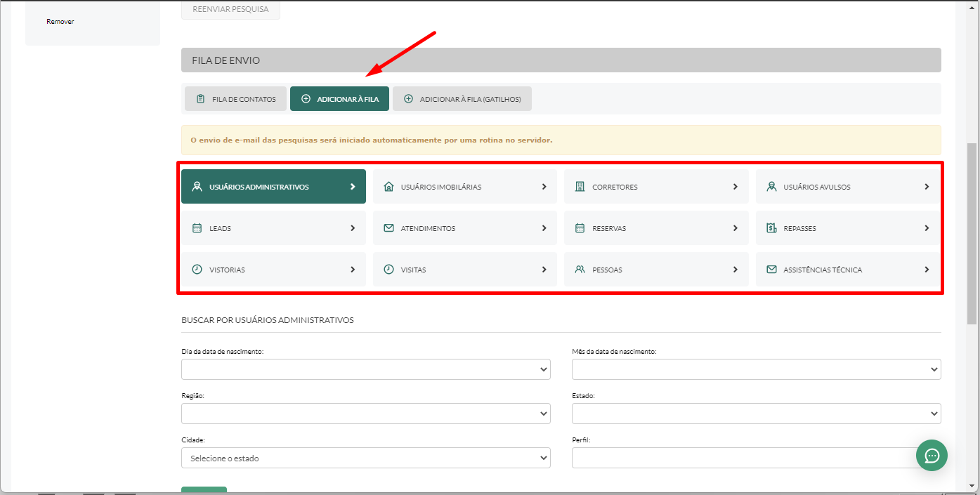Click the Perfil field label
980x495 pixels.
pos(581,440)
